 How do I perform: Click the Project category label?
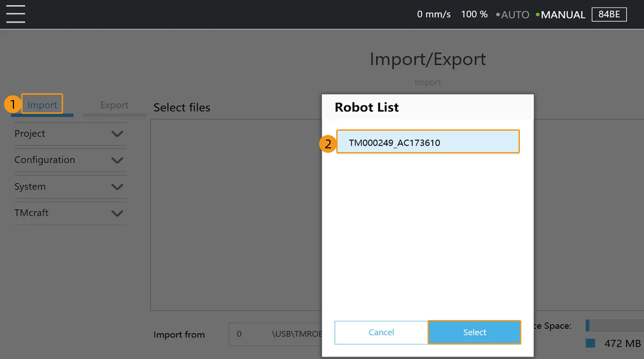pos(30,133)
